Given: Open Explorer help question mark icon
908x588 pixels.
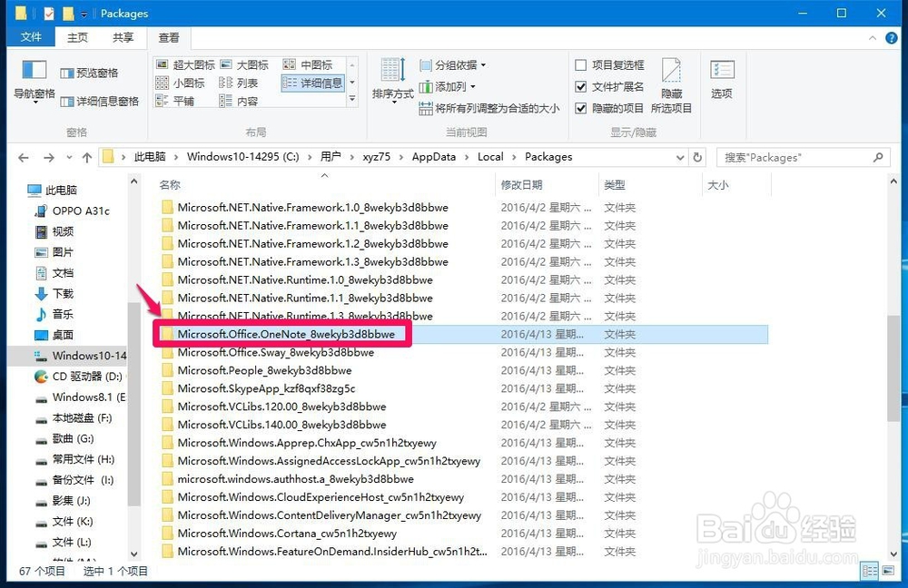Looking at the screenshot, I should 892,38.
